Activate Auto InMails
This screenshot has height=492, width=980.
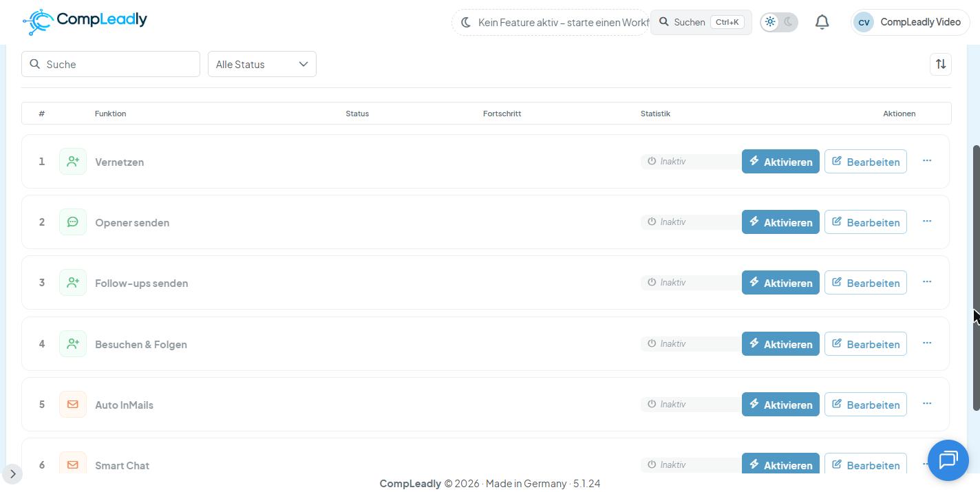click(x=780, y=405)
